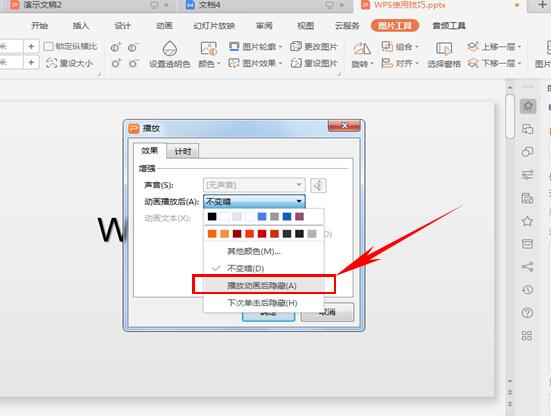Open the help question icon in sidebar
Screen dimensions: 551x416
(527, 313)
